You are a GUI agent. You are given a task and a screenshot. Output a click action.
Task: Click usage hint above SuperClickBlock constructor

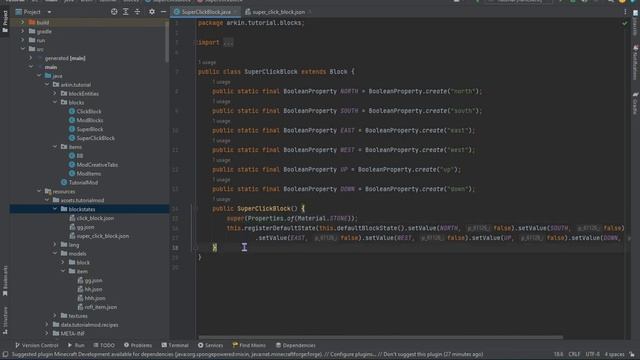point(221,199)
